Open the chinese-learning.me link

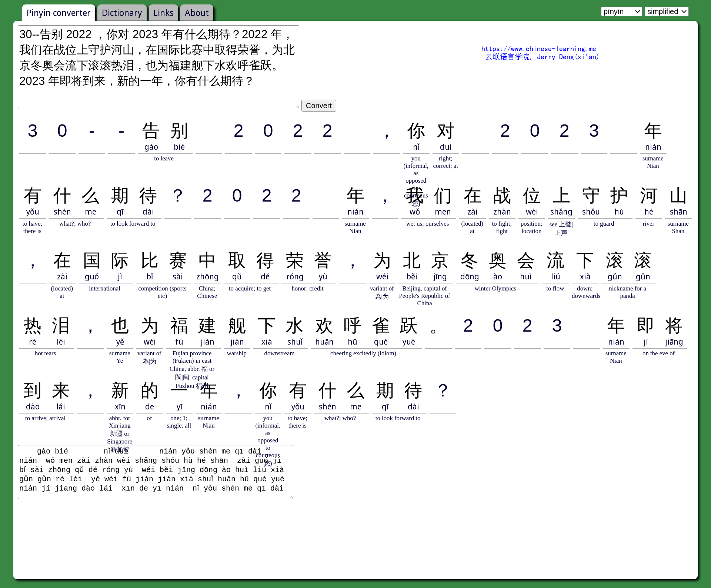[x=538, y=49]
